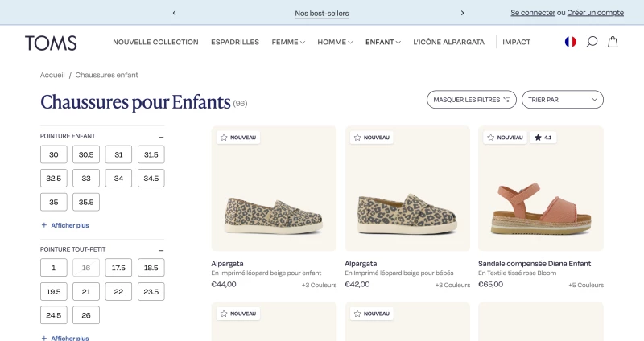Select child size 32.5

coord(53,179)
